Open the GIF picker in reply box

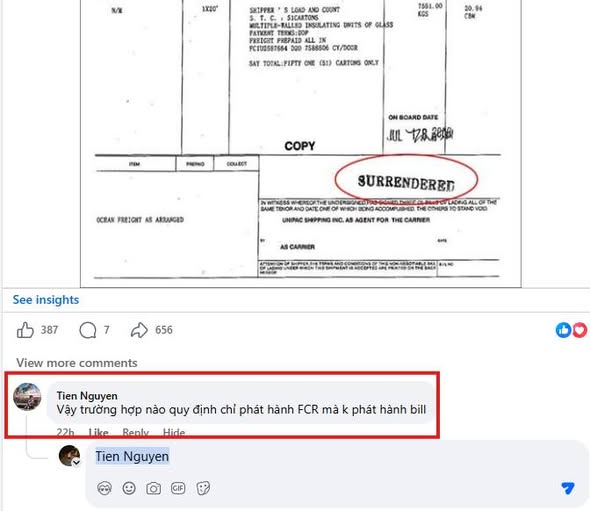click(178, 488)
